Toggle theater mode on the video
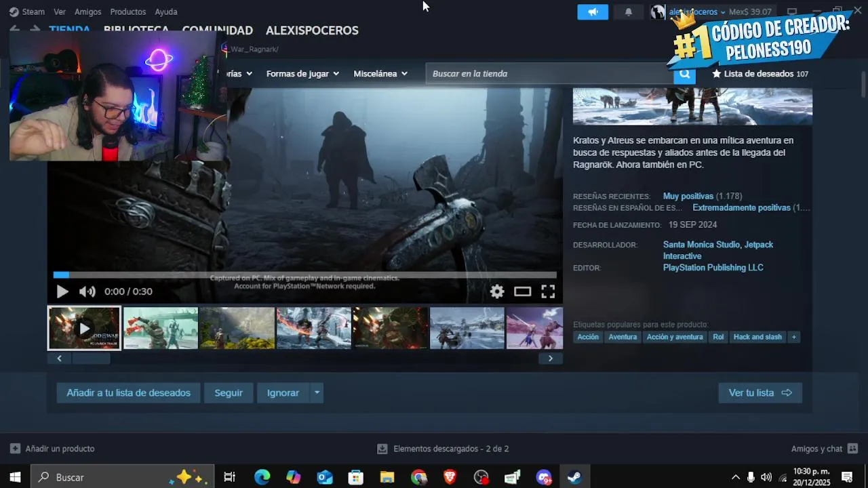 [522, 291]
